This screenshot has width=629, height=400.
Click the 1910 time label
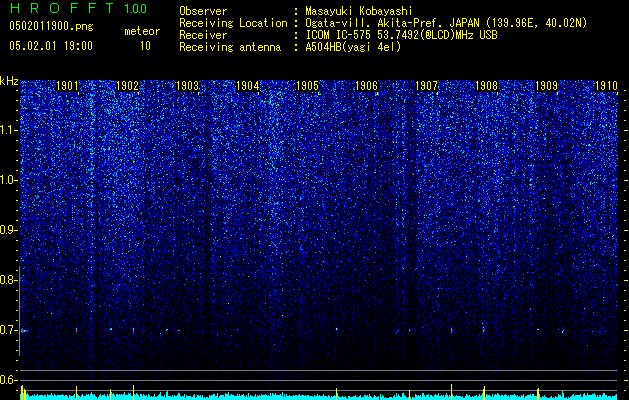(x=606, y=86)
